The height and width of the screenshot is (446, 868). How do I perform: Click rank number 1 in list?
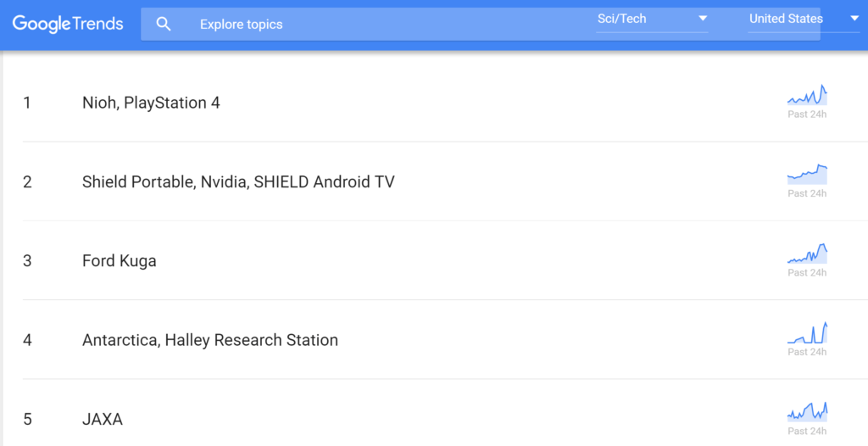[x=27, y=103]
